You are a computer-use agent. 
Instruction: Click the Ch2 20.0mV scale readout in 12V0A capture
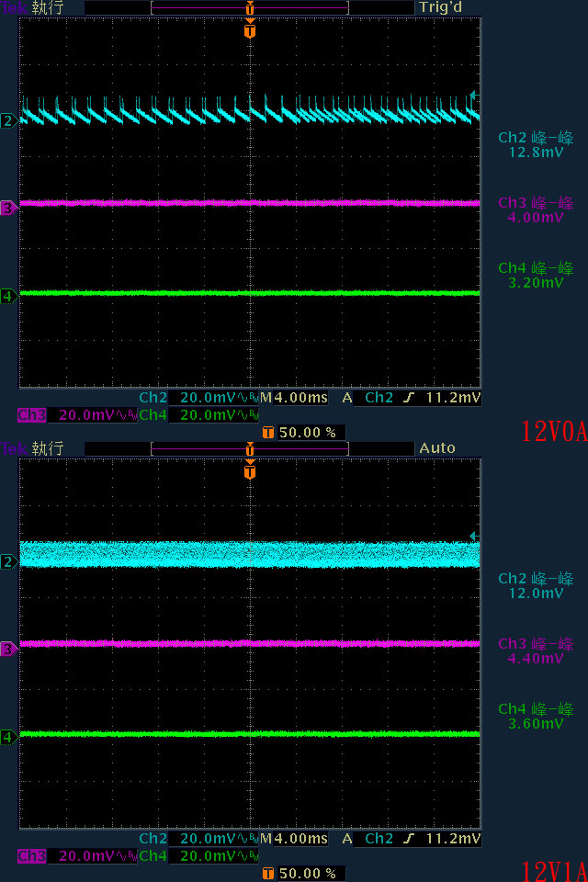(x=199, y=398)
